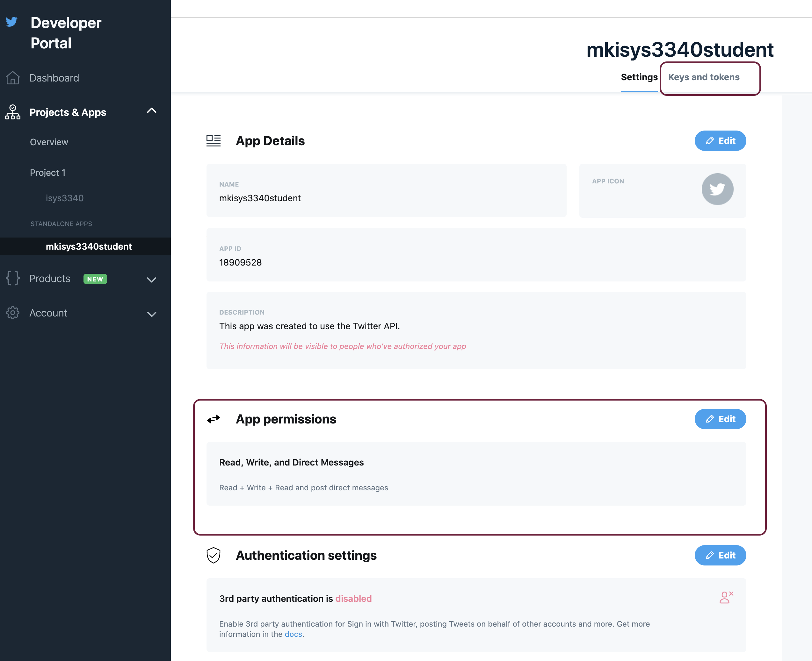812x661 pixels.
Task: Click the Twitter bird logo
Action: click(12, 22)
